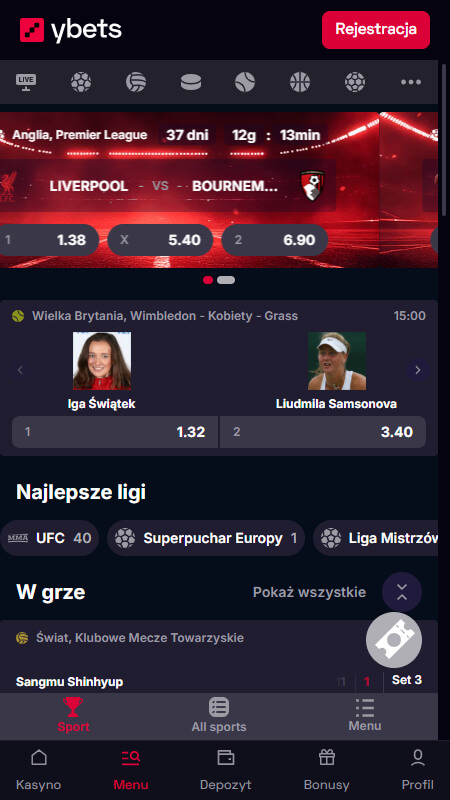Select the volleyball sport icon

click(x=136, y=82)
